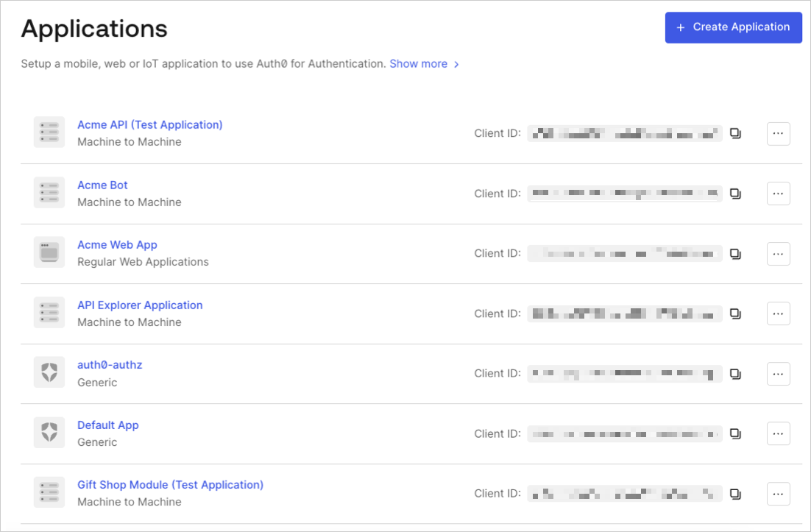Select the Gift Shop Module application
811x532 pixels.
(x=171, y=484)
